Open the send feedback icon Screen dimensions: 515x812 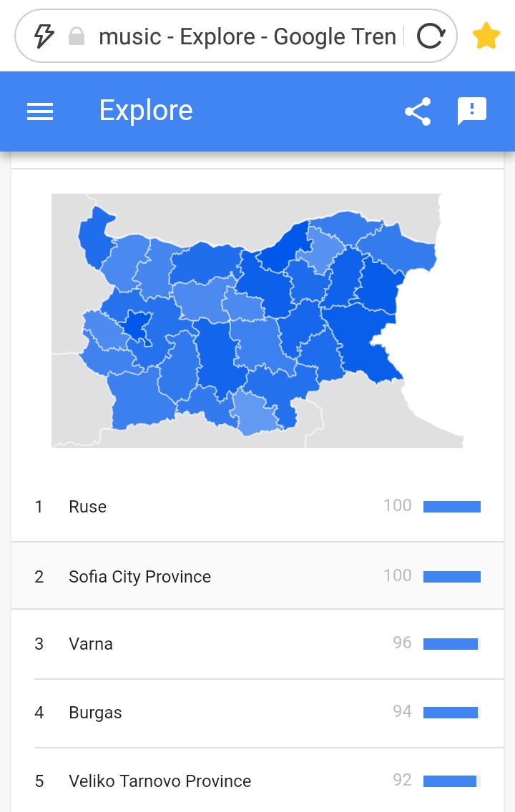point(471,111)
